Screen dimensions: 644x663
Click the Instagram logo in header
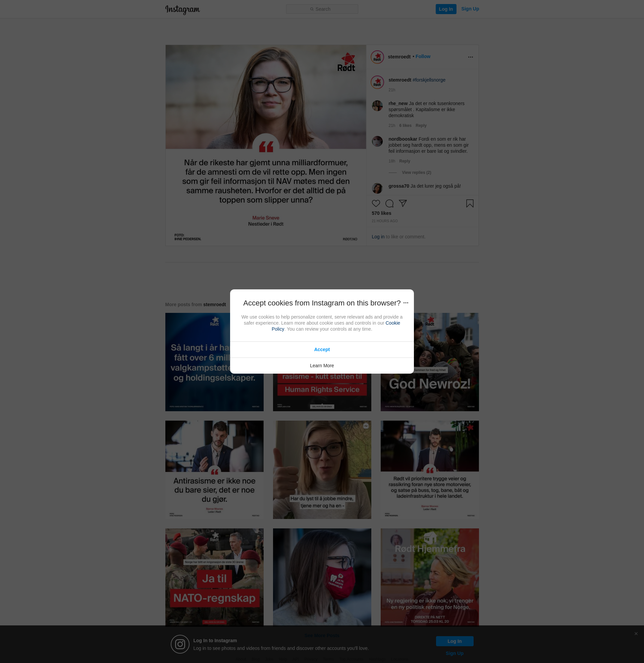[x=182, y=9]
